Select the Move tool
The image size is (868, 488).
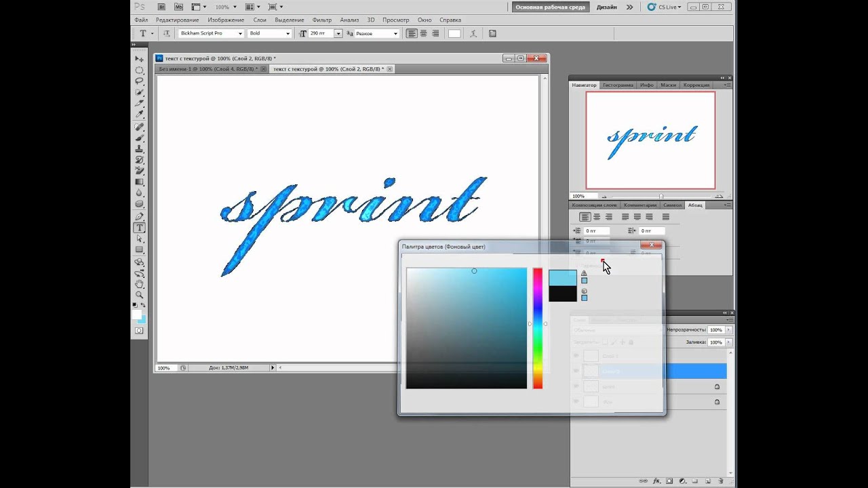coord(139,60)
